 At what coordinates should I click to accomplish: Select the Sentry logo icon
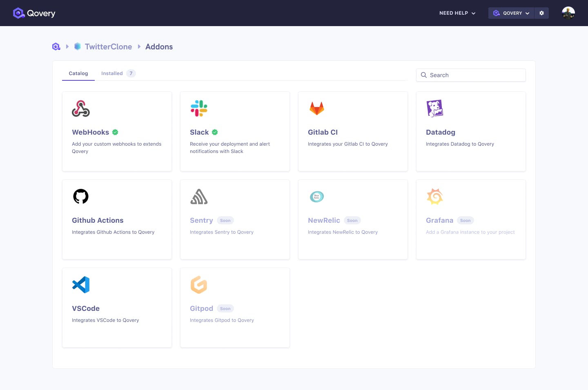tap(199, 196)
